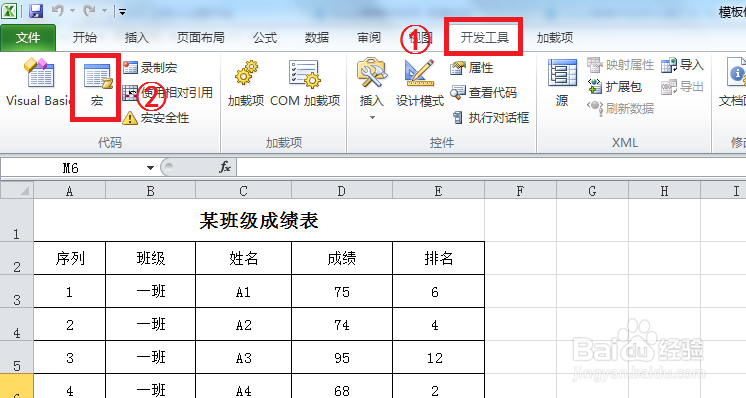This screenshot has width=746, height=398.
Task: Switch to Add-ins (加载项) ribbon tab
Action: [x=555, y=38]
